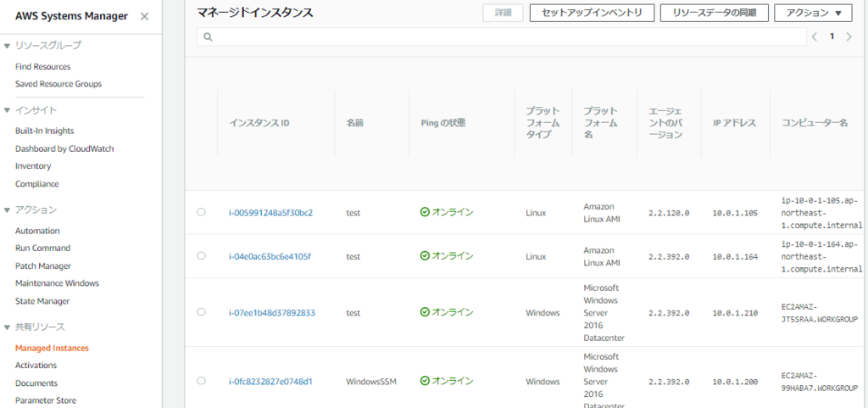868x408 pixels.
Task: Collapse the リソースグループ section
Action: tap(7, 46)
